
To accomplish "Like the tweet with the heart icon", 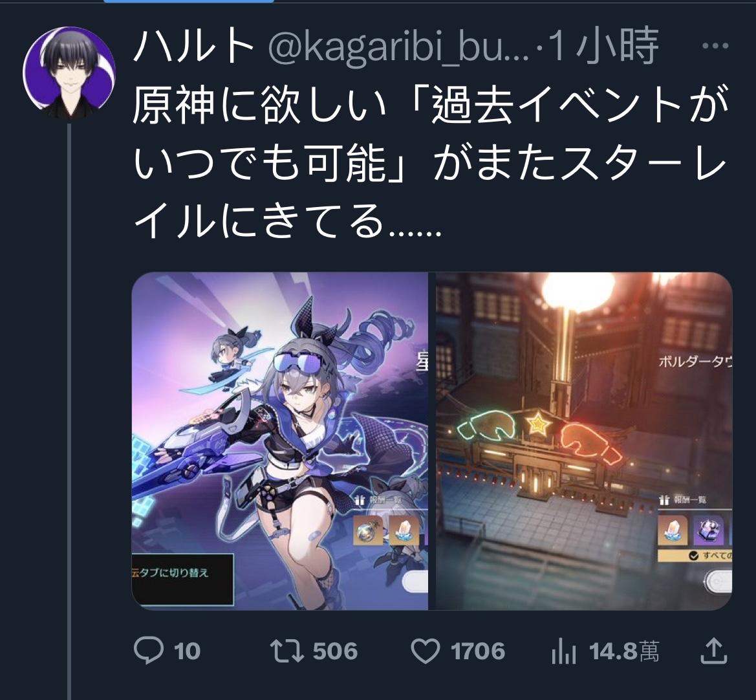I will point(426,650).
